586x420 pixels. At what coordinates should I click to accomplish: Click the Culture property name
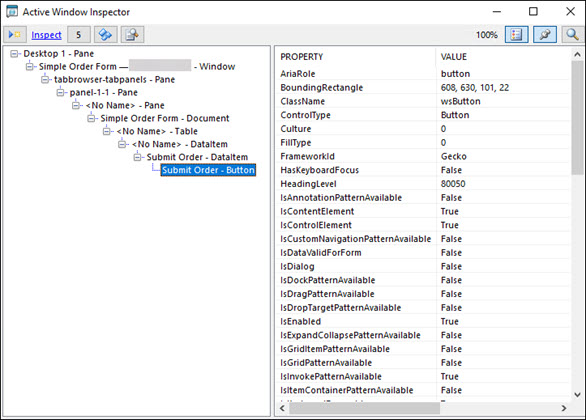tap(296, 129)
